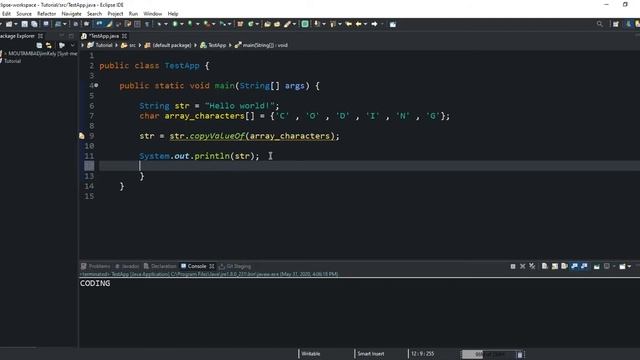Click the Back navigation arrow icon
This screenshot has height=360, width=640.
pos(358,24)
